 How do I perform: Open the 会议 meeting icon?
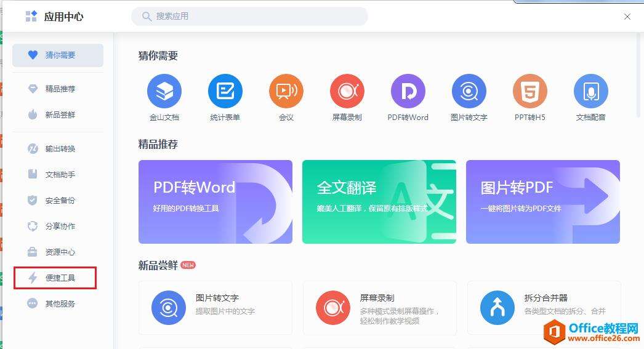(x=286, y=91)
